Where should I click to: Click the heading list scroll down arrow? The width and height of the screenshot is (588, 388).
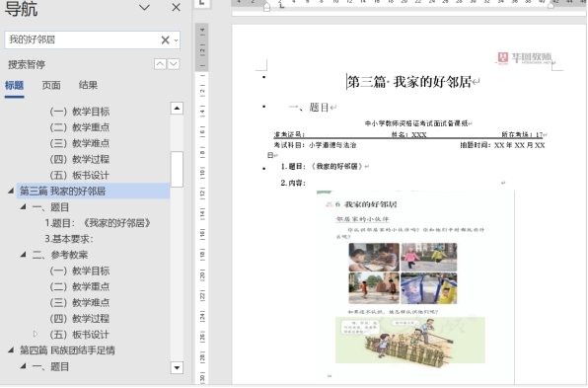177,367
